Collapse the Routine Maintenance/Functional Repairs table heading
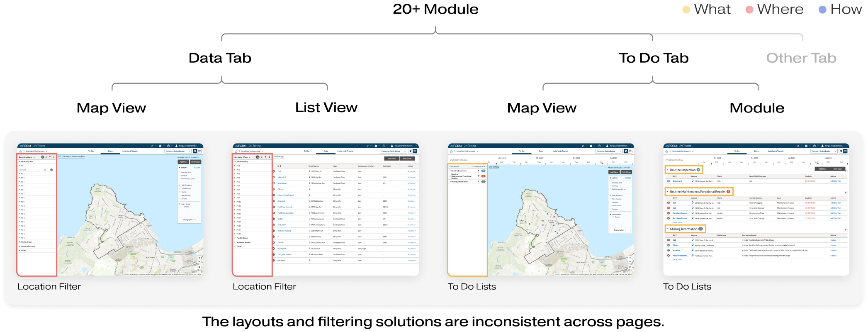Screen dimensions: 868x332 667,192
